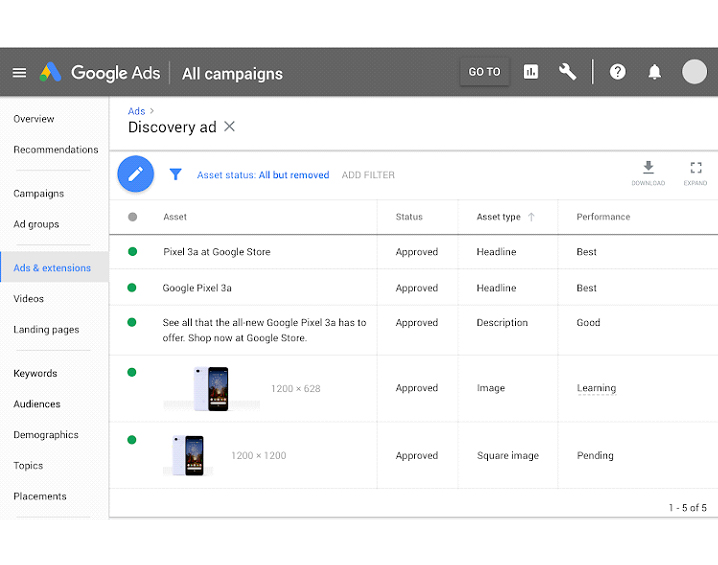Open Audiences in sidebar
Viewport: 718px width, 565px height.
click(37, 404)
